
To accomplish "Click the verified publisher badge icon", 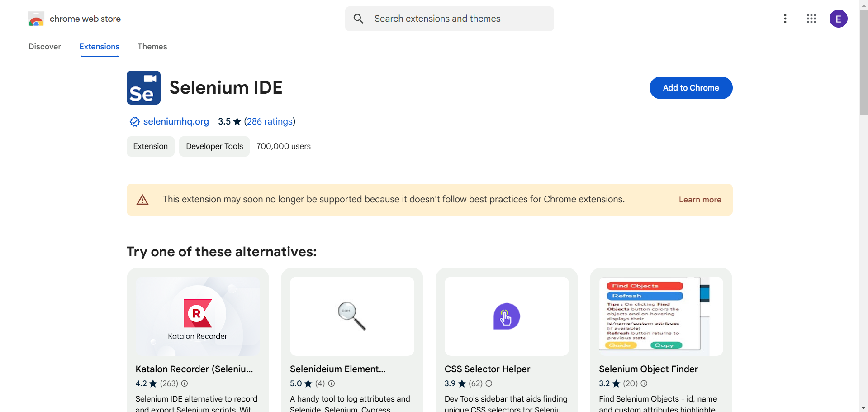I will click(x=135, y=121).
